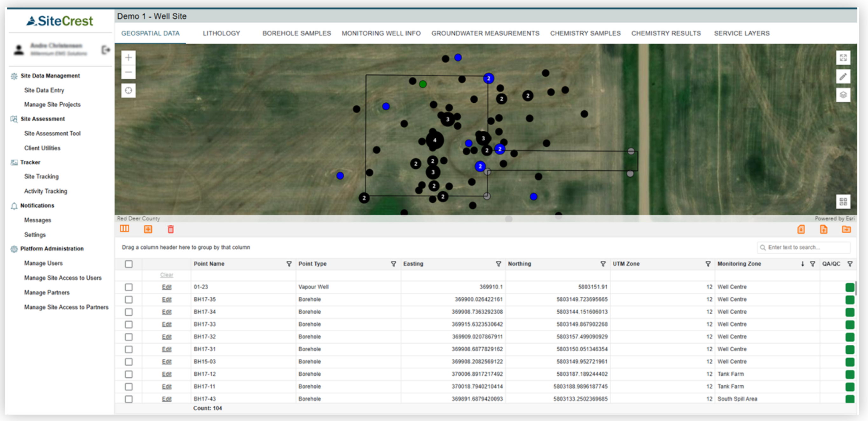Delete selected points with the trash icon

pyautogui.click(x=171, y=229)
